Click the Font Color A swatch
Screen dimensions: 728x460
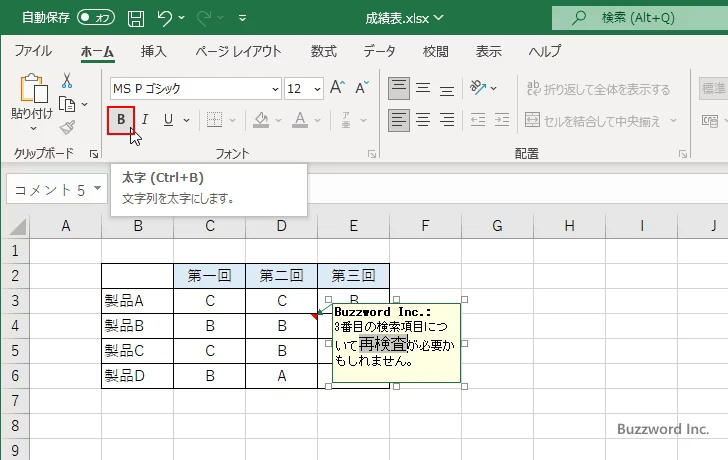tap(300, 120)
